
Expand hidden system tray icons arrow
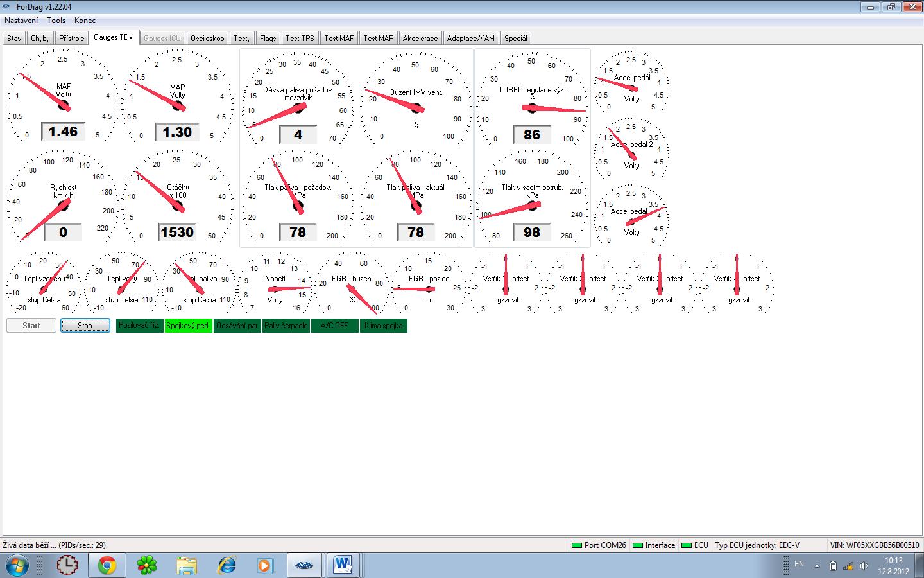(x=817, y=566)
